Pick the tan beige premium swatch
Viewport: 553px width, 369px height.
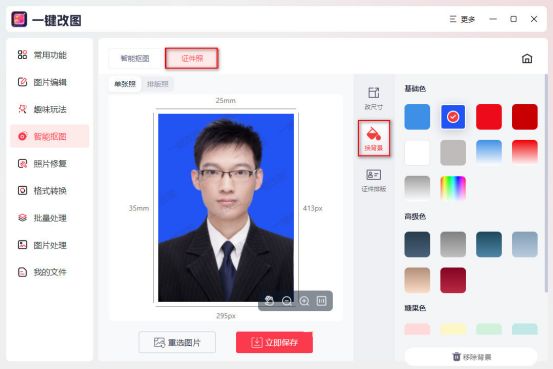point(417,280)
